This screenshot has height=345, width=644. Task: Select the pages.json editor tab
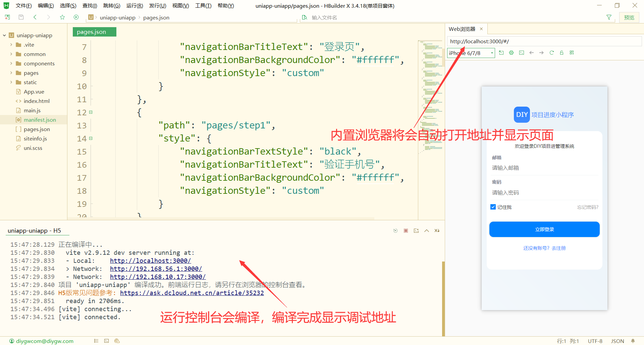tap(94, 32)
